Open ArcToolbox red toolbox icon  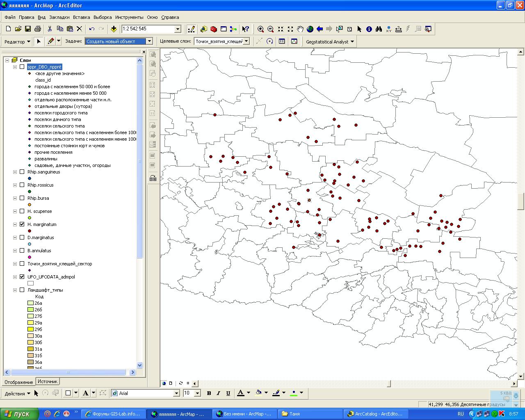click(214, 29)
